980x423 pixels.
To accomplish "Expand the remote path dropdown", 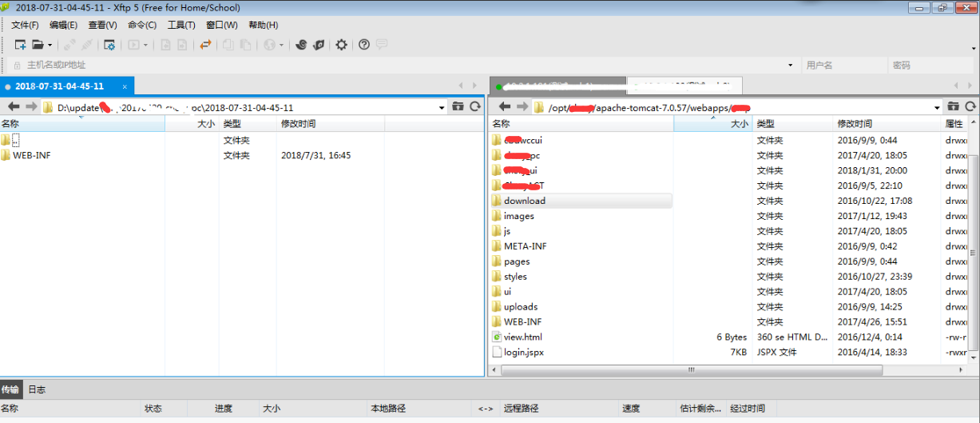I will tap(938, 106).
